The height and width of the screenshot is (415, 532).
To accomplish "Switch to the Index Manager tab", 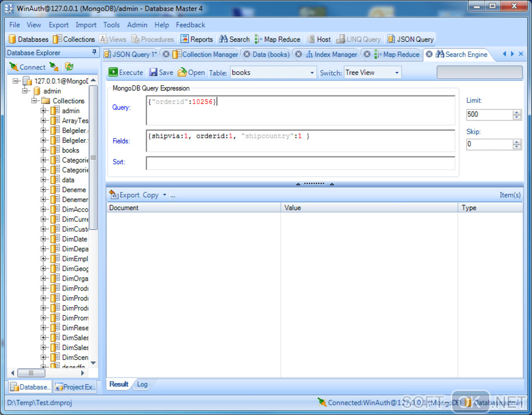I will 331,54.
